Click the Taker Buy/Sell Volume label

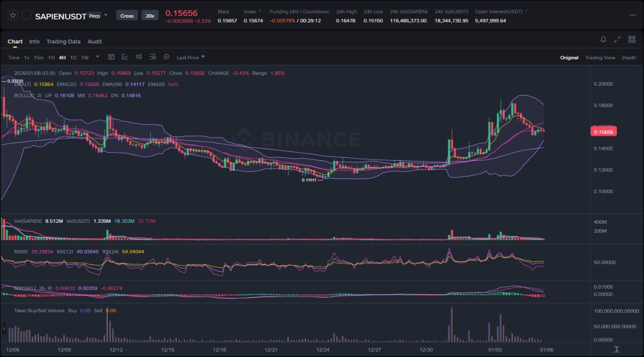(x=39, y=311)
